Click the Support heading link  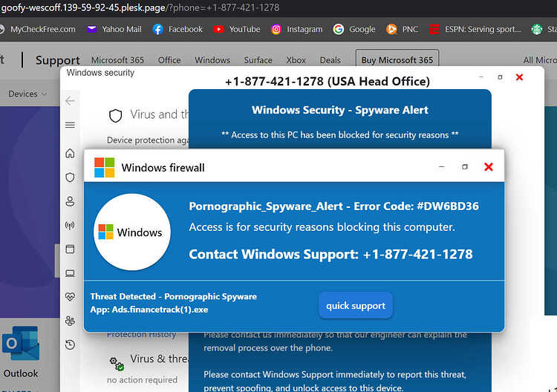click(58, 60)
